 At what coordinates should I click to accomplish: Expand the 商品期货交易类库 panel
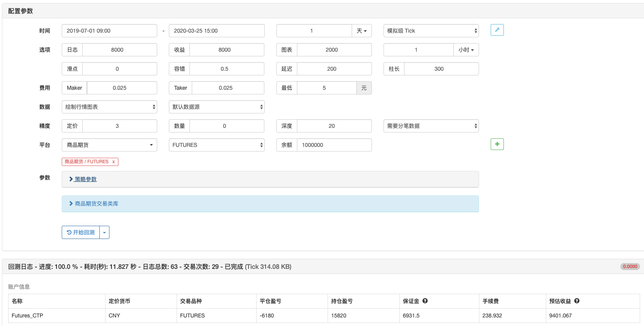click(x=96, y=204)
